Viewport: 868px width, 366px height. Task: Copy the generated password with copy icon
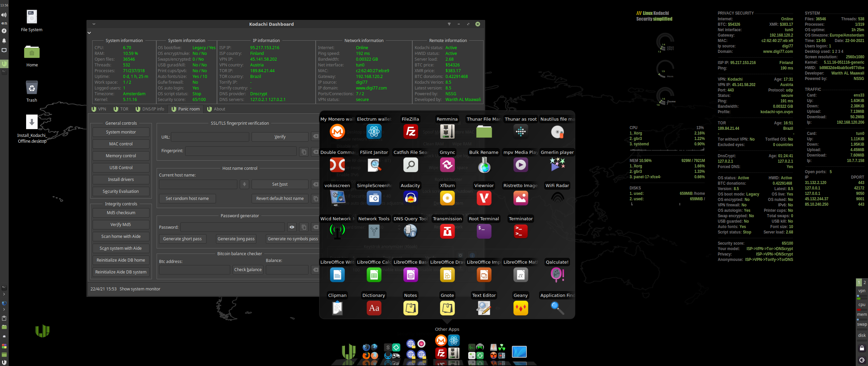[x=304, y=227]
